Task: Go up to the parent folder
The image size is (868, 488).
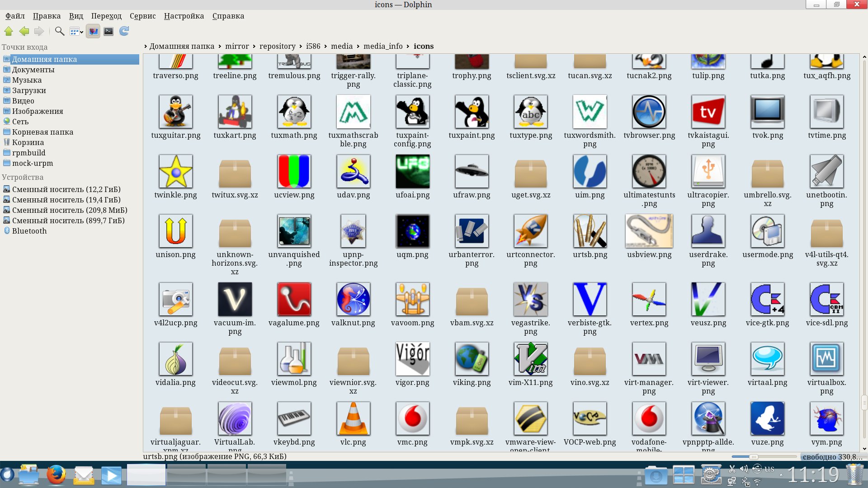Action: [x=9, y=31]
